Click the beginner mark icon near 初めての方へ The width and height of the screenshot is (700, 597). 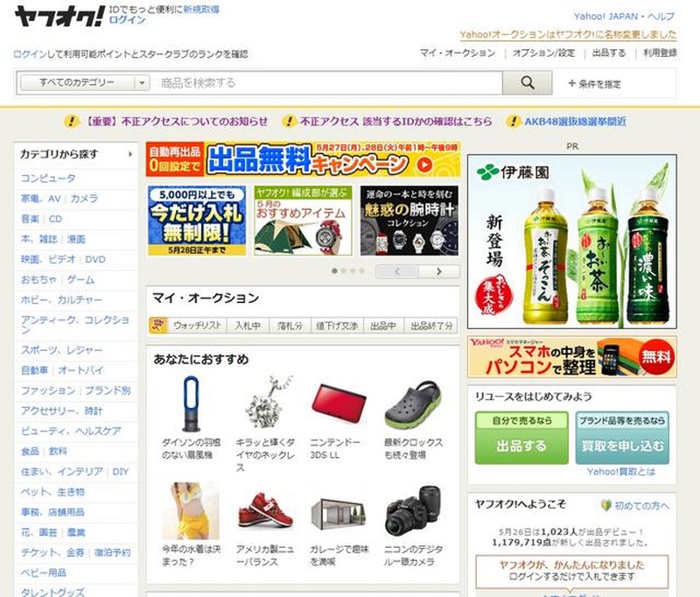point(605,505)
